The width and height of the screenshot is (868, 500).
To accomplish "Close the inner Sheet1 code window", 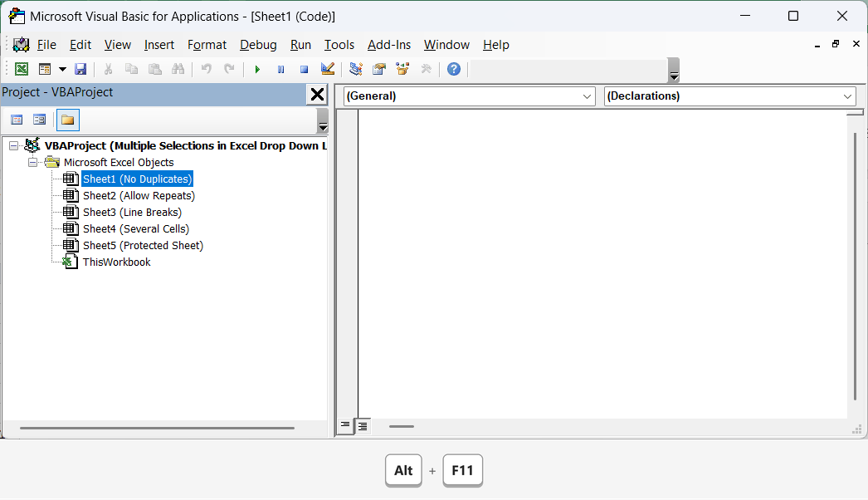I will click(x=856, y=44).
